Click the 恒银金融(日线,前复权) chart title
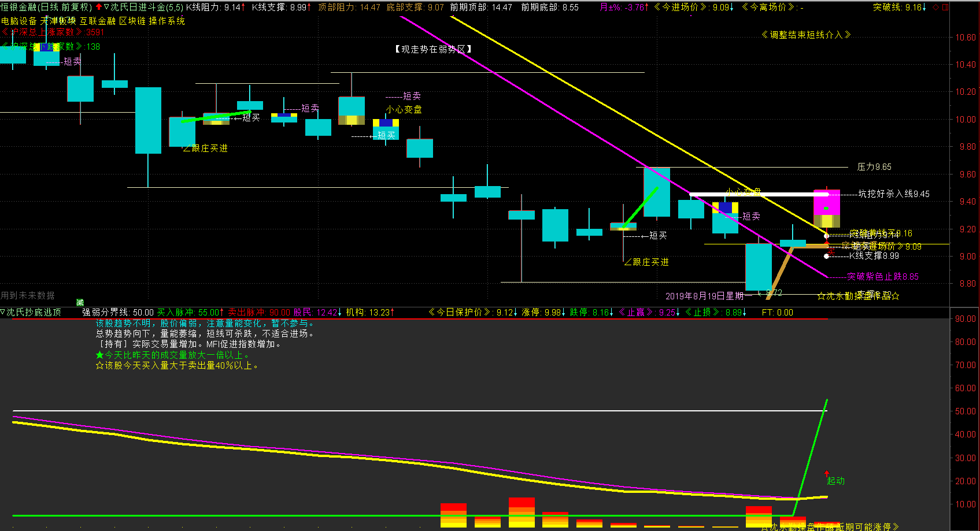This screenshot has width=980, height=531. (x=46, y=8)
